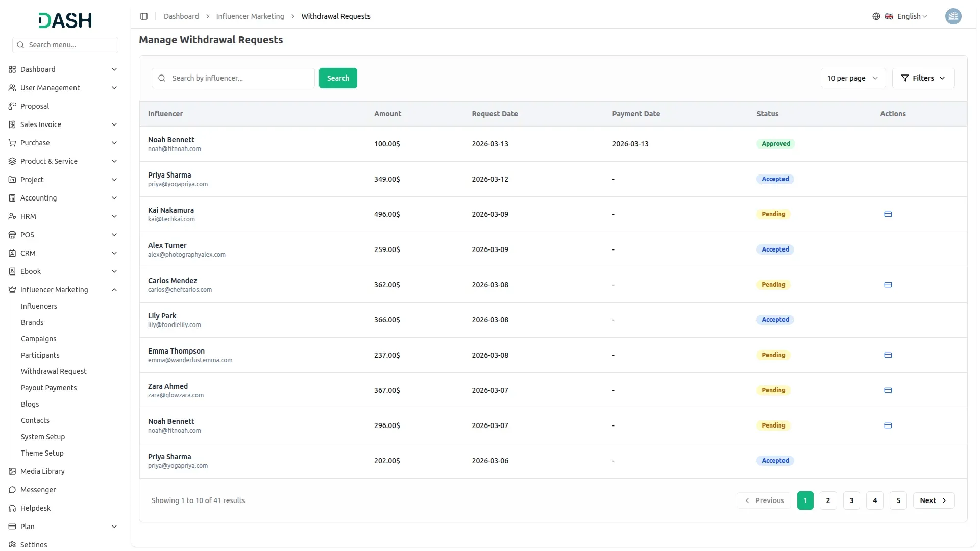Toggle the sidebar collapse icon
Viewport: 980px width, 551px height.
tap(144, 16)
